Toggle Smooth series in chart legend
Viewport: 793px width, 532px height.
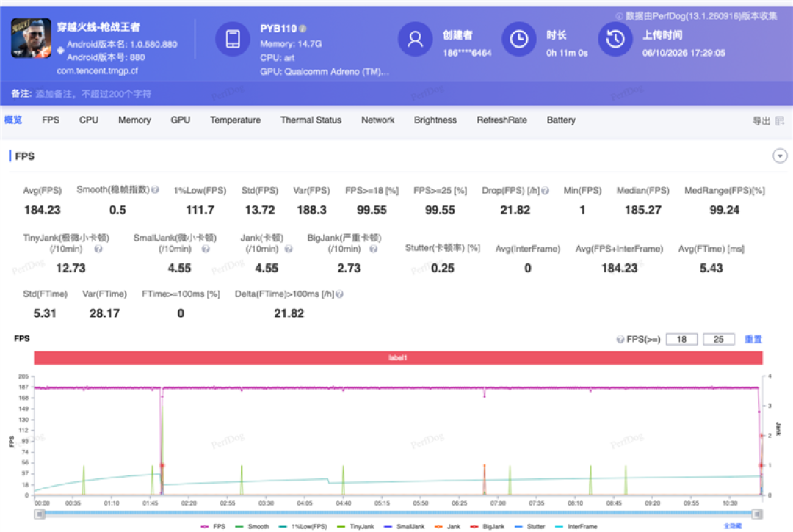click(x=252, y=526)
